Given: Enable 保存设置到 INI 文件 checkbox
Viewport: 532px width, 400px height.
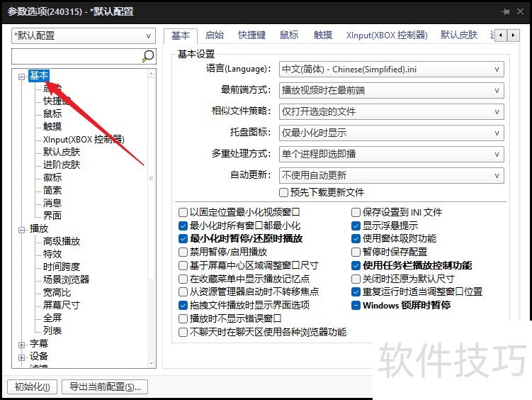Looking at the screenshot, I should pyautogui.click(x=356, y=212).
